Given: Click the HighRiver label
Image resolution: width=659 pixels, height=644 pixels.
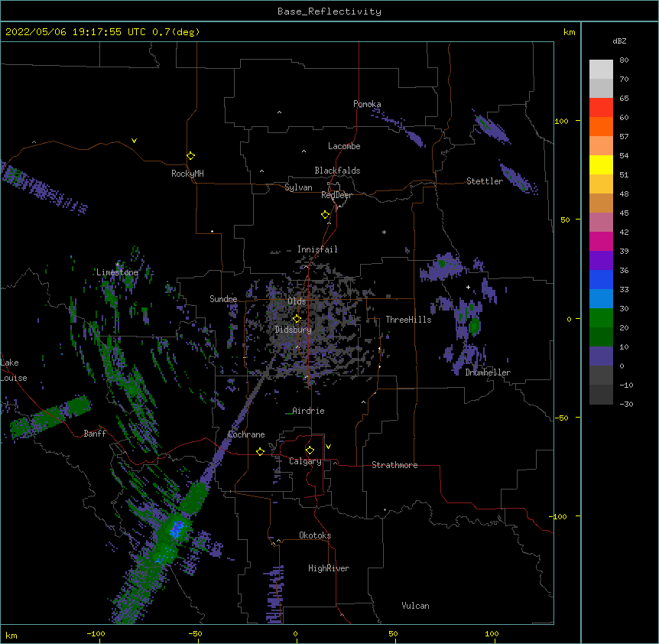Looking at the screenshot, I should coord(329,568).
